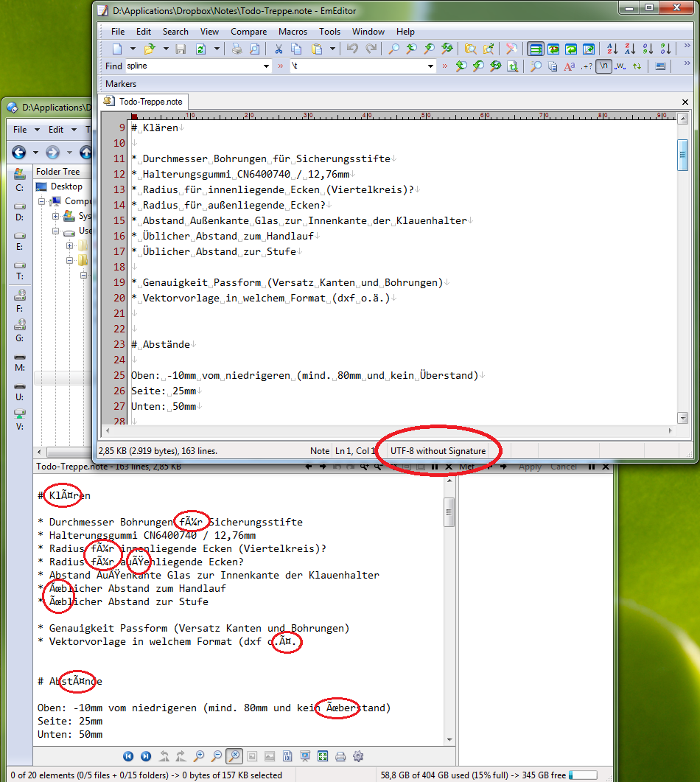
Task: Toggle match case Aa option in Find bar
Action: click(569, 66)
